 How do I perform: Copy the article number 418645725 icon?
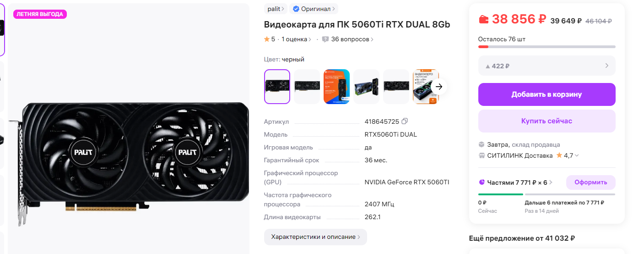[x=404, y=121]
